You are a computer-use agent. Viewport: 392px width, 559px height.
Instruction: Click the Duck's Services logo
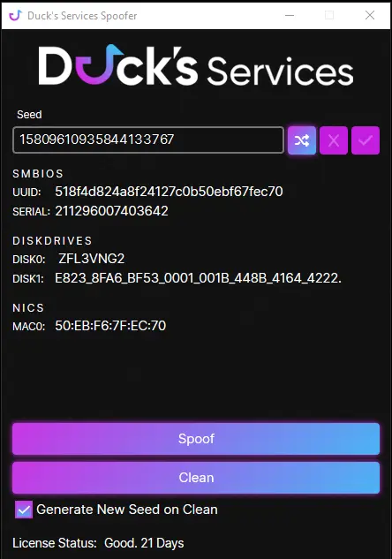196,65
